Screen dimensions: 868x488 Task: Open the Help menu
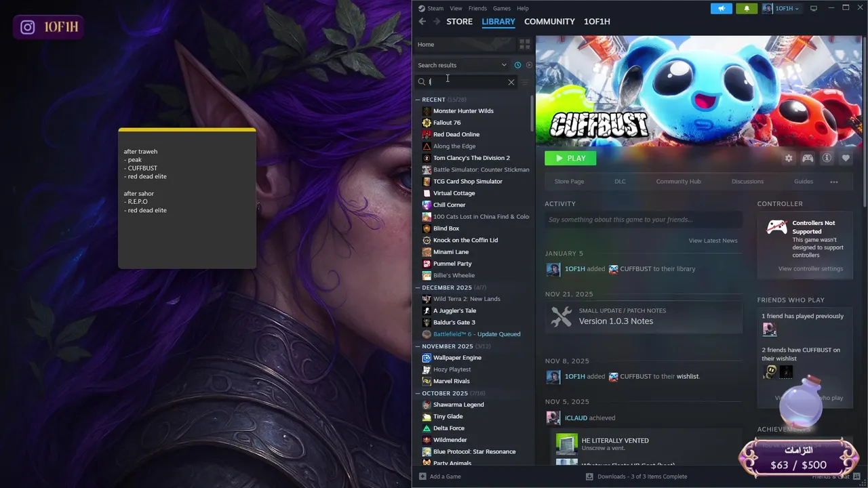click(523, 8)
